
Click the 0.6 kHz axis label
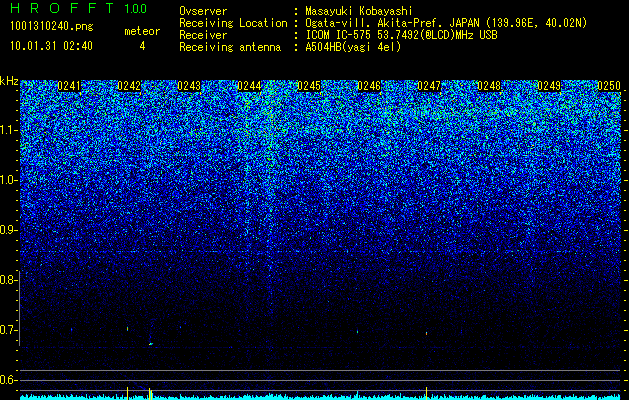tap(9, 380)
